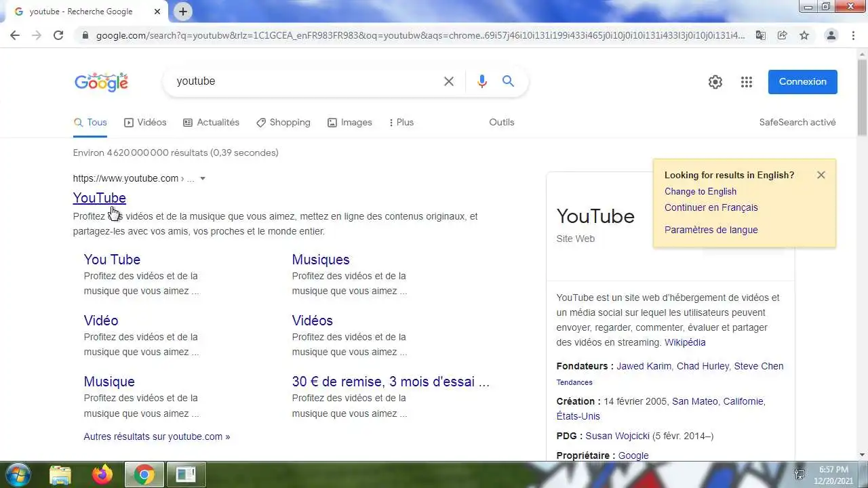Image resolution: width=868 pixels, height=488 pixels.
Task: Open new tab with plus button
Action: point(183,12)
